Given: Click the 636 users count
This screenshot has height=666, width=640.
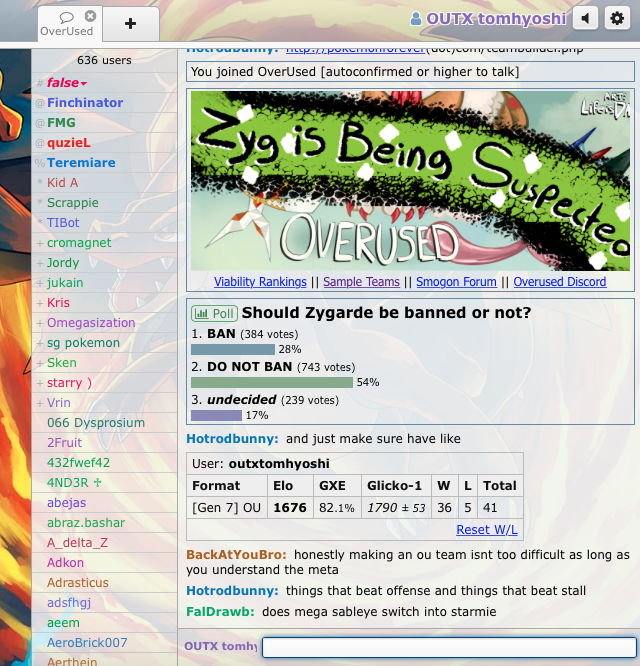Looking at the screenshot, I should (104, 60).
